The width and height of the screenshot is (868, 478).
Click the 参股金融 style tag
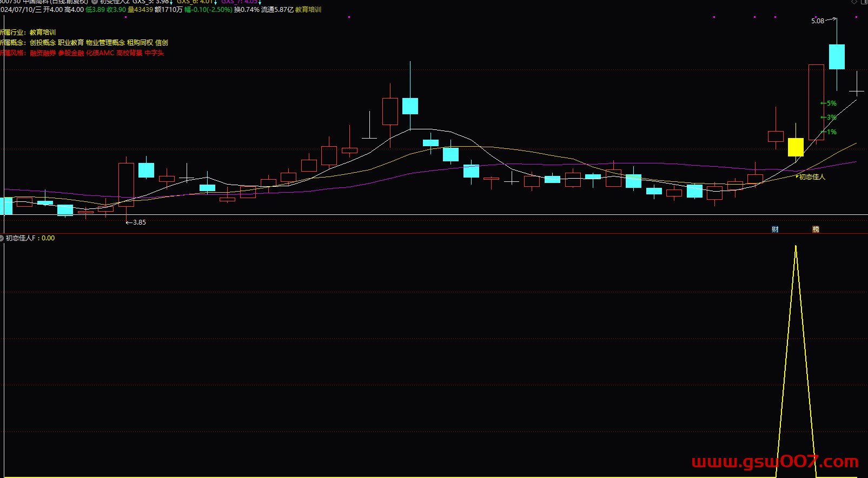[x=71, y=53]
